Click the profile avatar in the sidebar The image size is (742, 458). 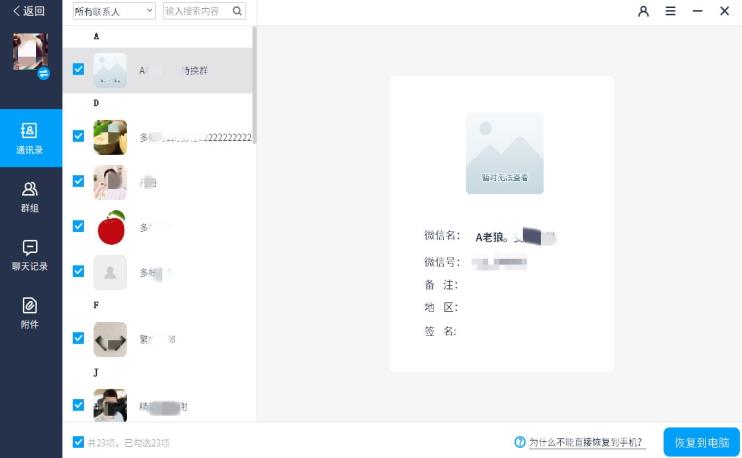pyautogui.click(x=30, y=52)
